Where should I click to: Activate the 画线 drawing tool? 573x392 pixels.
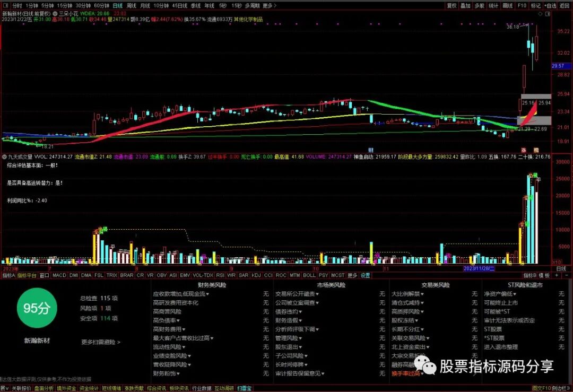[x=508, y=5]
